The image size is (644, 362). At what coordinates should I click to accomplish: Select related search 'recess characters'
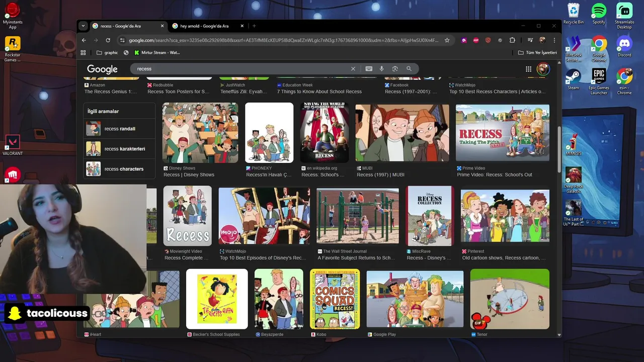point(119,169)
